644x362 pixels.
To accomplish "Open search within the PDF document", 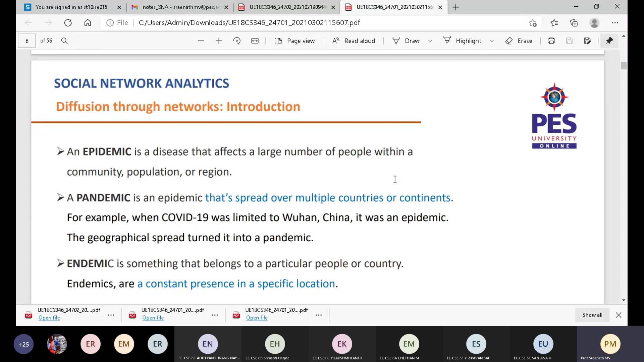I will point(64,41).
